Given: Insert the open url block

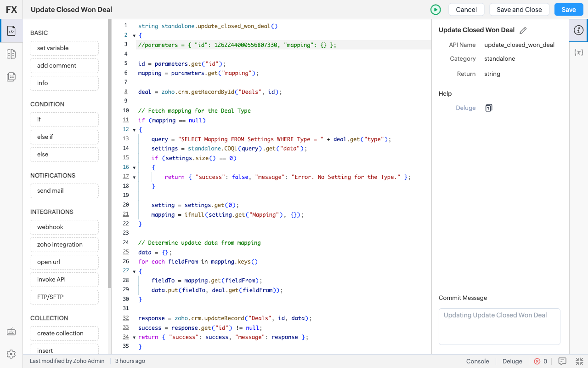Looking at the screenshot, I should (x=64, y=262).
